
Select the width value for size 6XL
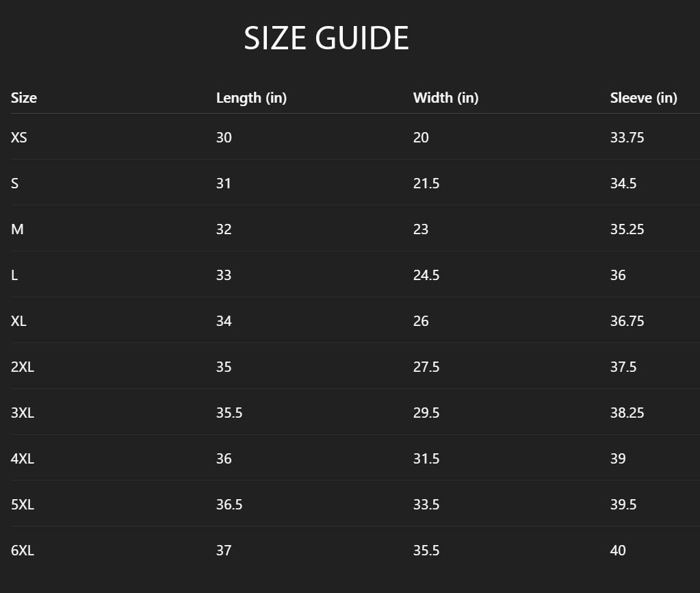(426, 551)
